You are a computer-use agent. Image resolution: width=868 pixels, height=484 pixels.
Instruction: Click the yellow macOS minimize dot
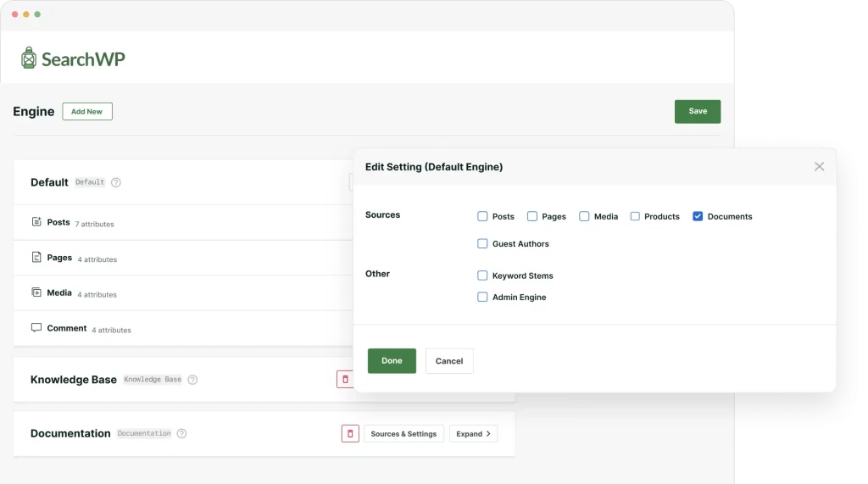[26, 14]
